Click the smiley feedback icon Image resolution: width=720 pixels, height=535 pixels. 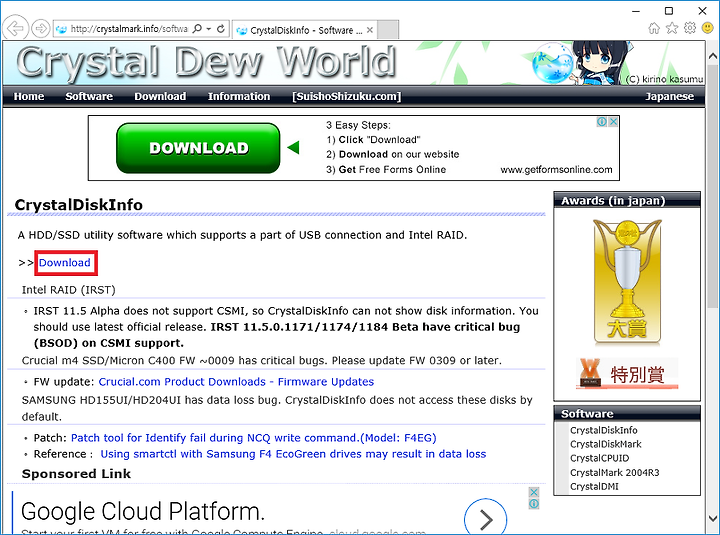point(708,28)
